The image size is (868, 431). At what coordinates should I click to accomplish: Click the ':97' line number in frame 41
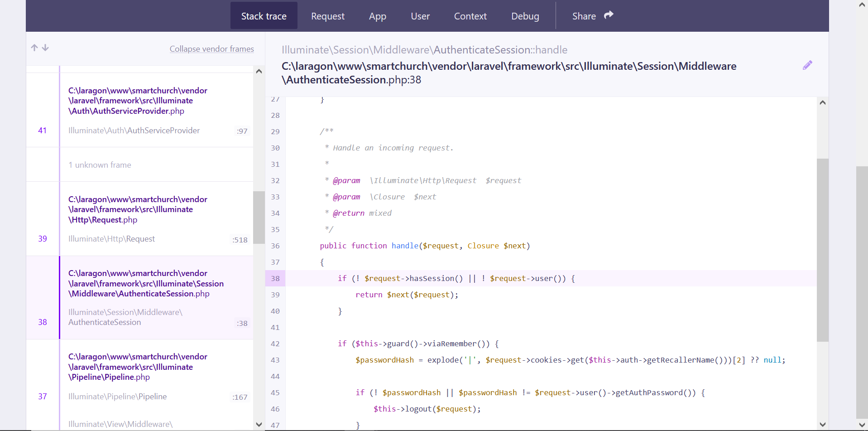click(242, 131)
